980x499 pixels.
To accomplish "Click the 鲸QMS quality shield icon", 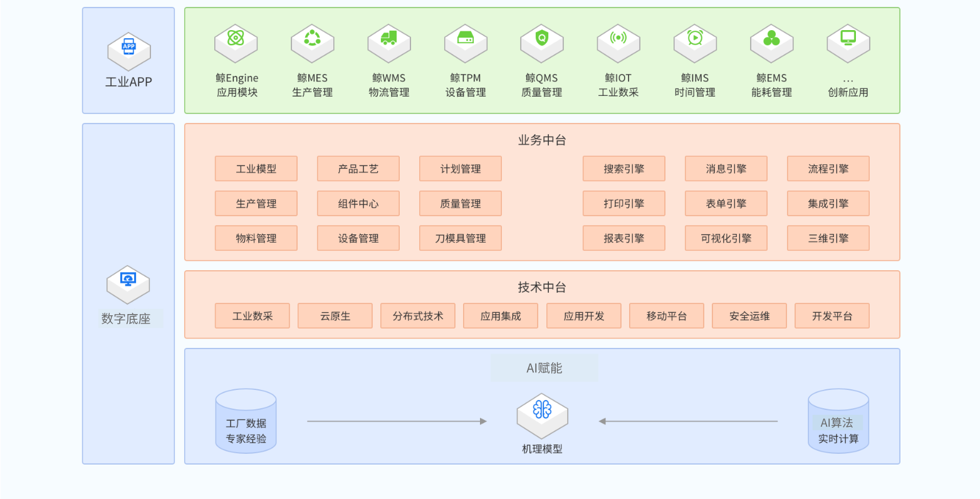I will (542, 43).
